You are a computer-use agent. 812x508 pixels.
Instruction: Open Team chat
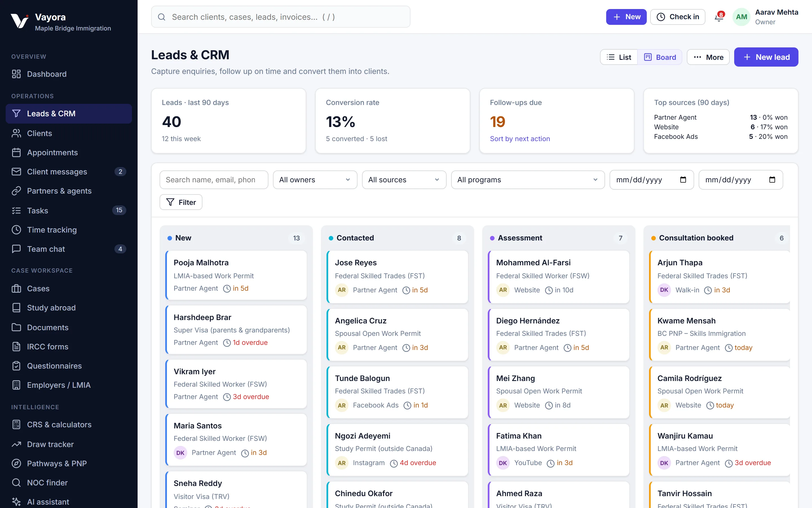[69, 249]
